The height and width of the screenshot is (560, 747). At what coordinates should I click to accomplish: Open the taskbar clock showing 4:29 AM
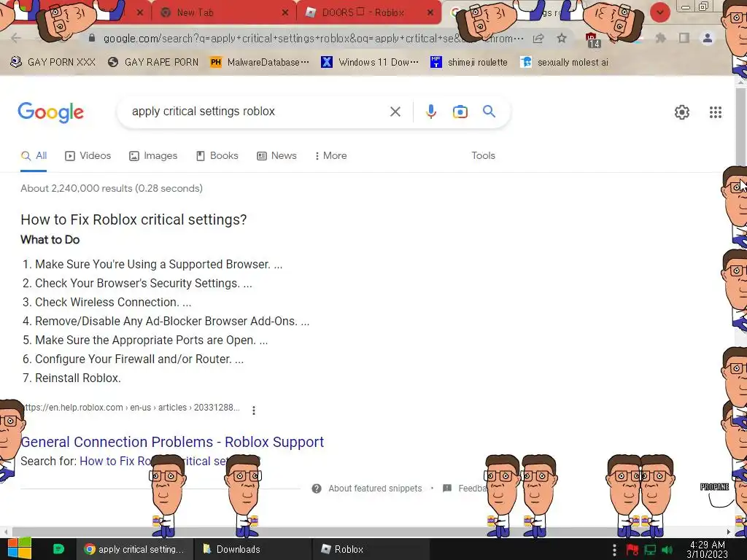[x=708, y=549]
